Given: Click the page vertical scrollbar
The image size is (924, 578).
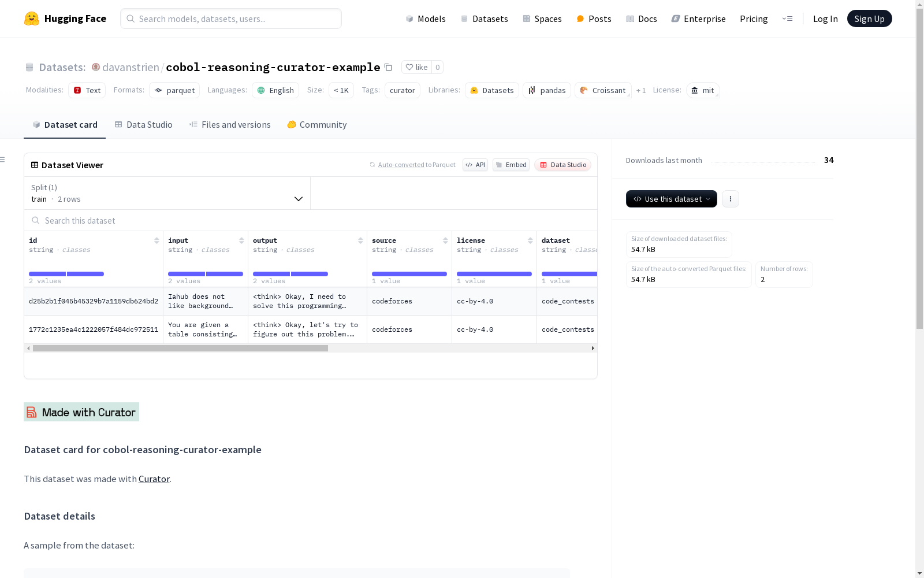Looking at the screenshot, I should [919, 168].
